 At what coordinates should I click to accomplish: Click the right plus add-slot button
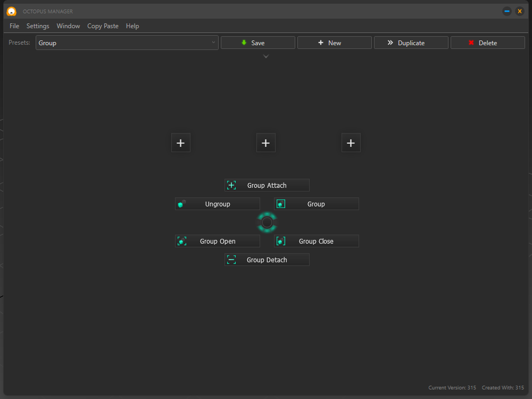[x=351, y=143]
